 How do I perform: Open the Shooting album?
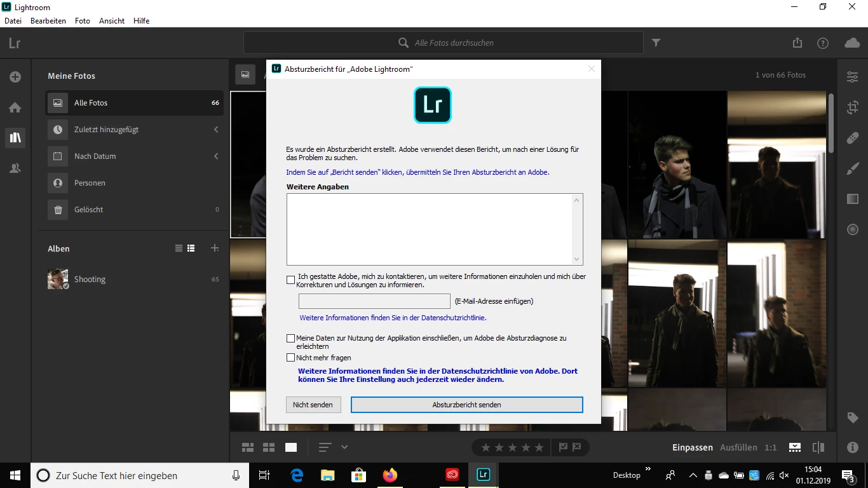134,279
